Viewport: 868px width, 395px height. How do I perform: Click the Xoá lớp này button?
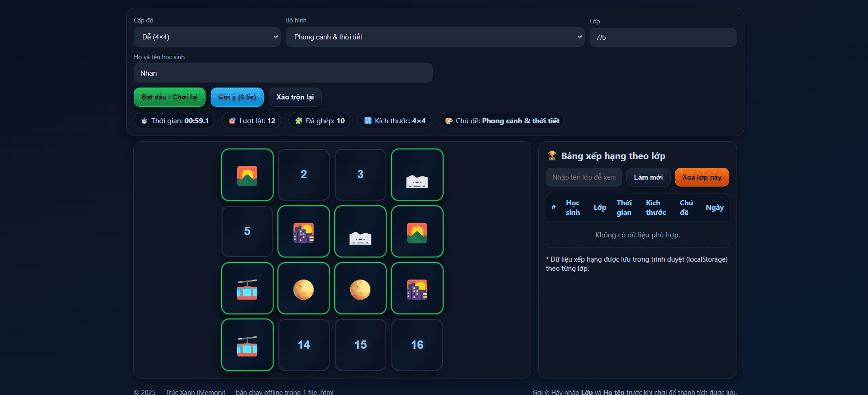click(x=702, y=177)
